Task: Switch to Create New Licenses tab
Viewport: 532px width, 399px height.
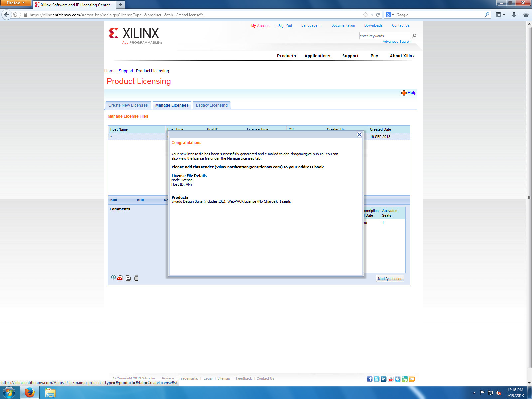Action: pyautogui.click(x=128, y=105)
